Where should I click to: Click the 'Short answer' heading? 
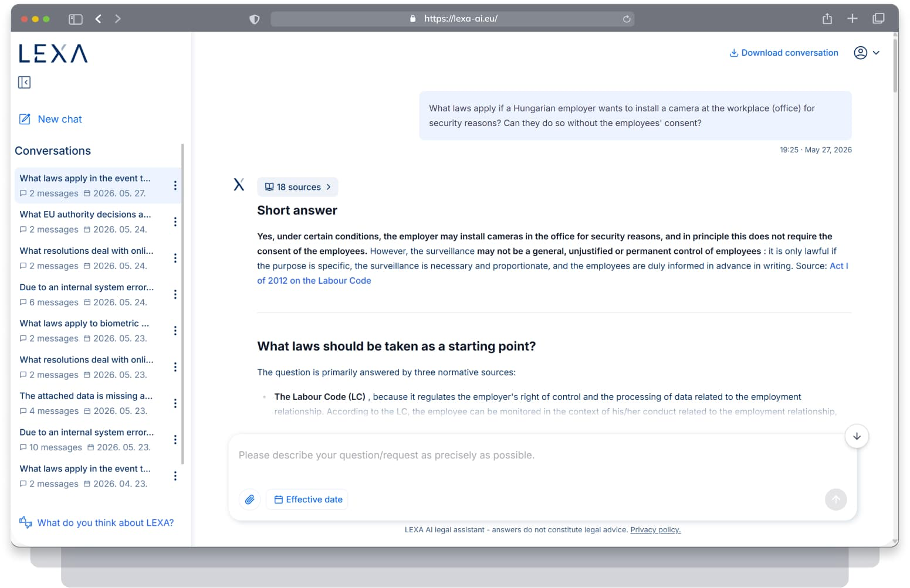pyautogui.click(x=297, y=210)
